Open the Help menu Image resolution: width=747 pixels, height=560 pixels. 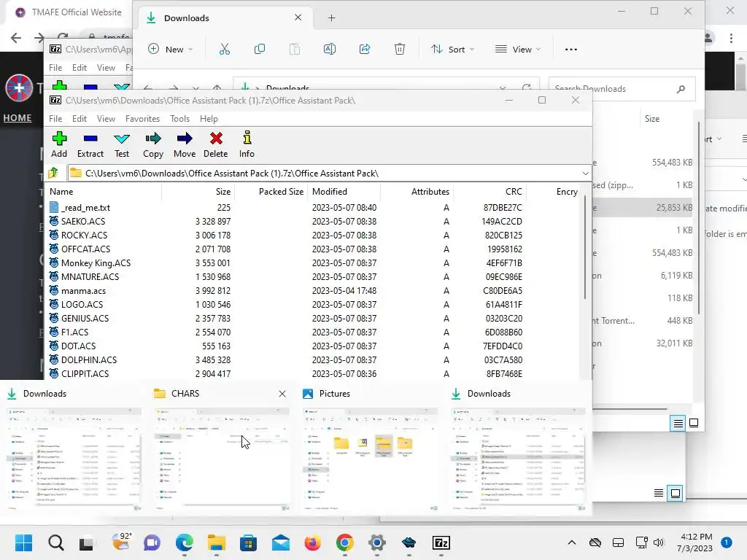click(x=209, y=119)
